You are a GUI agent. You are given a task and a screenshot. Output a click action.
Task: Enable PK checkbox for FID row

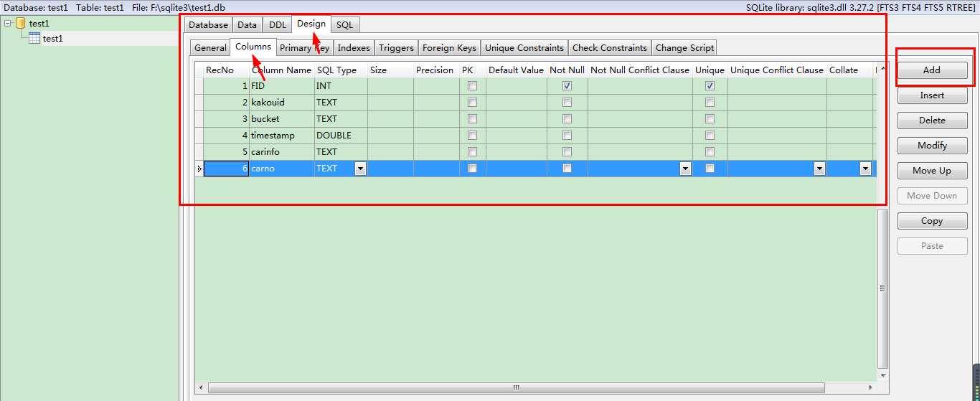[472, 85]
